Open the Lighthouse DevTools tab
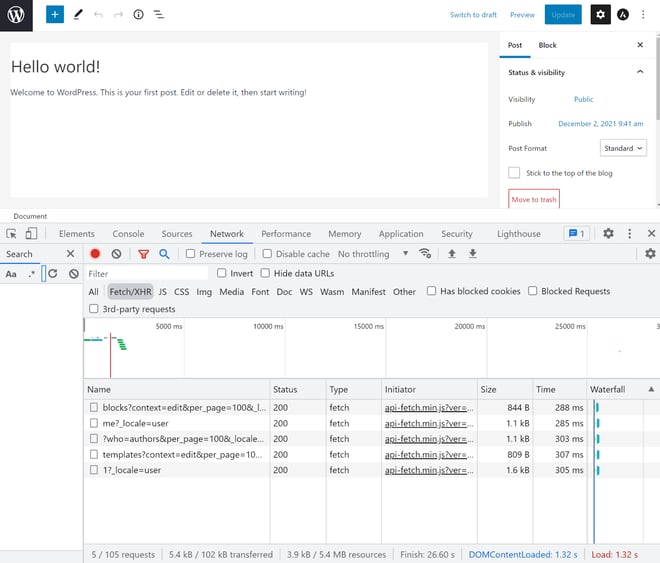Screen dimensions: 660x563 coord(519,234)
